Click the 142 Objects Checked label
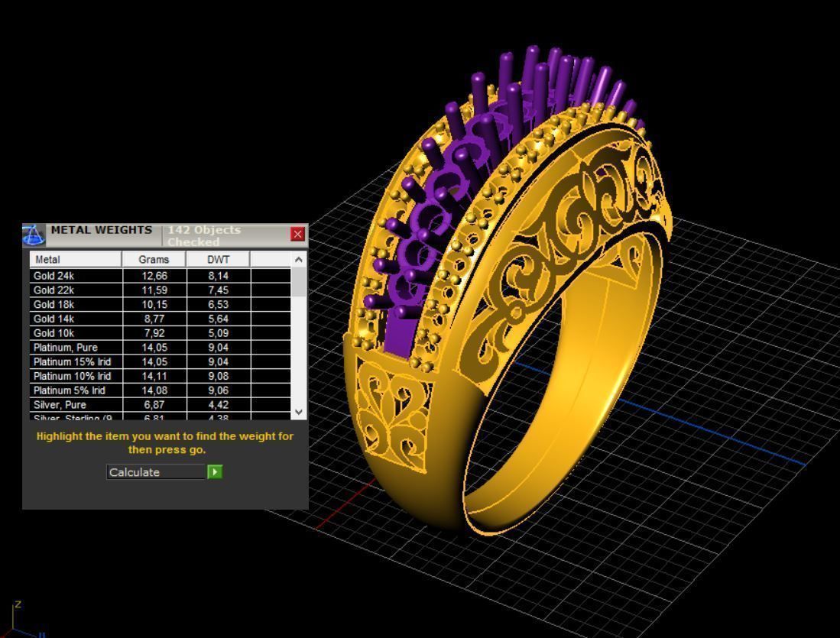Viewport: 840px width, 638px height. tap(203, 235)
